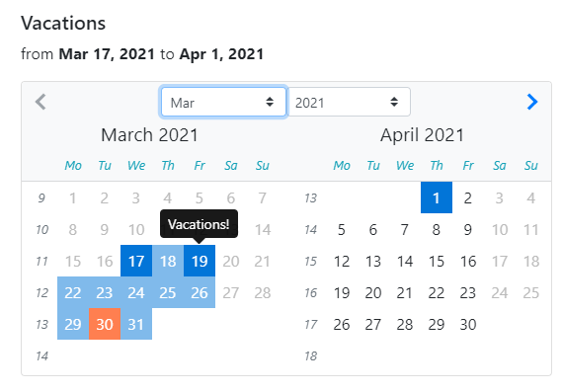
Task: Select March 26 in the highlighted range
Action: click(x=200, y=292)
